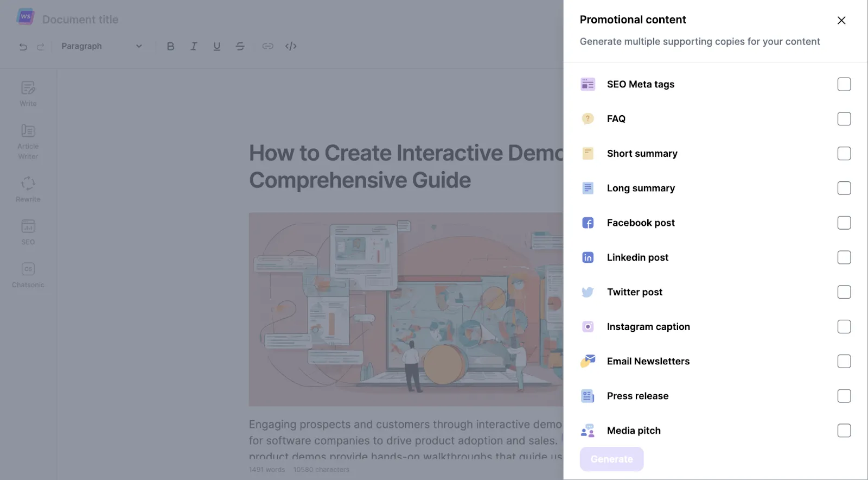Click the Bold formatting icon

click(170, 46)
